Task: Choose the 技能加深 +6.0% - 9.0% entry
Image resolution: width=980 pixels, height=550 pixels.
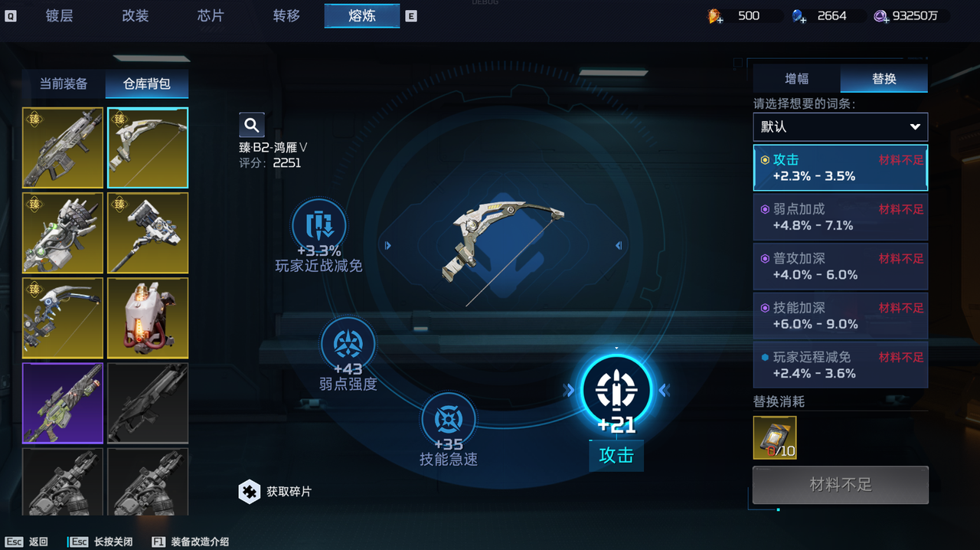Action: [x=841, y=316]
